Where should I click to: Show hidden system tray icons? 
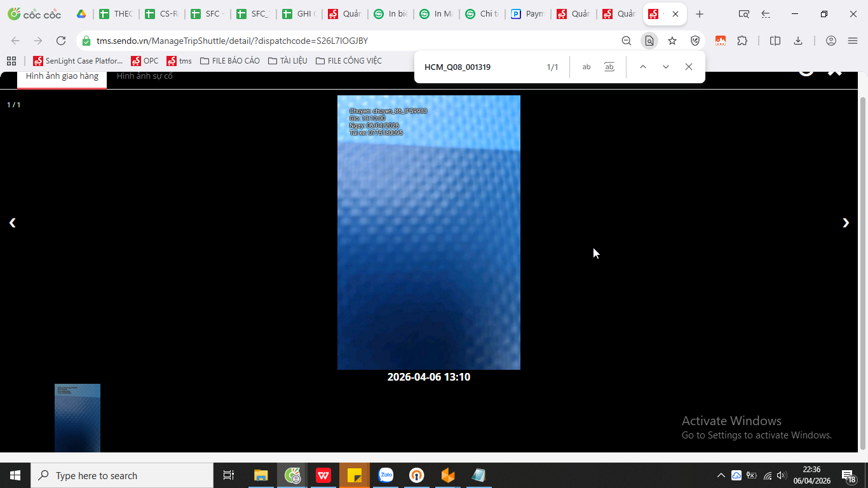click(721, 475)
